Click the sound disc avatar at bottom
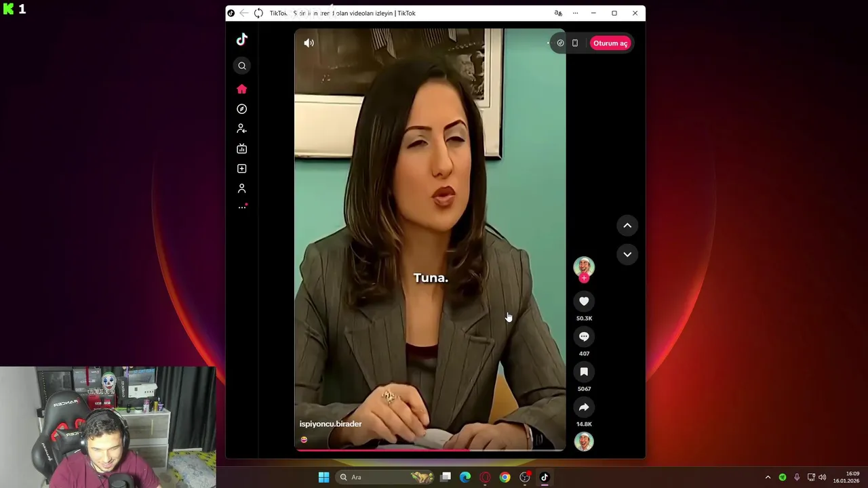This screenshot has height=488, width=868. (584, 442)
